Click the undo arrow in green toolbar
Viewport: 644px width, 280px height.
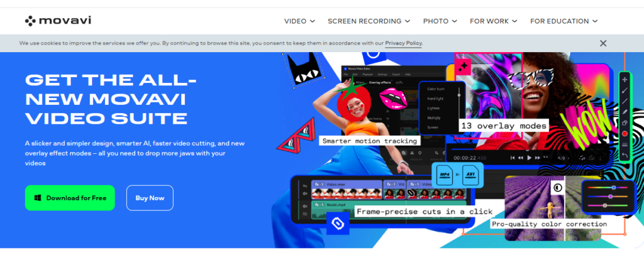[625, 154]
